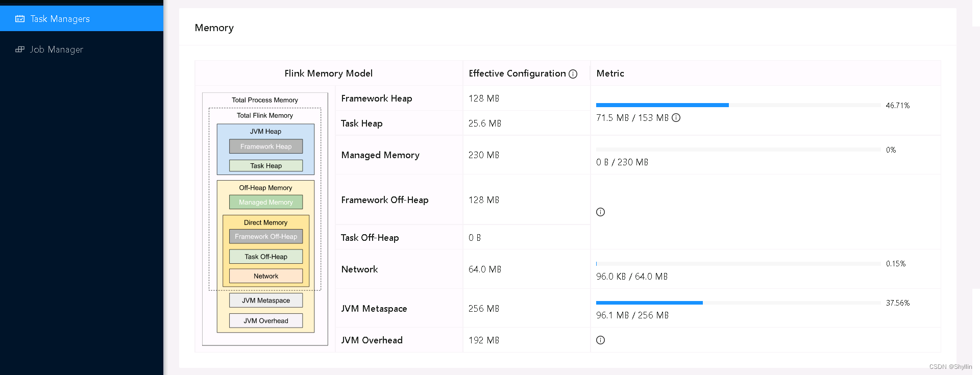Click the Framework Heap row label
Image resolution: width=980 pixels, height=375 pixels.
click(377, 98)
